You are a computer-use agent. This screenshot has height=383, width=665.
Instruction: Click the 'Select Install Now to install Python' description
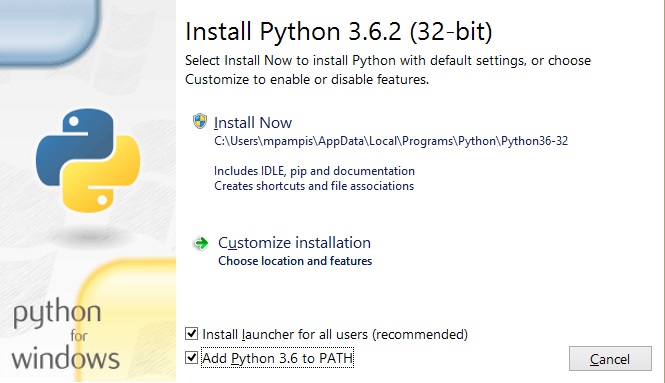388,70
